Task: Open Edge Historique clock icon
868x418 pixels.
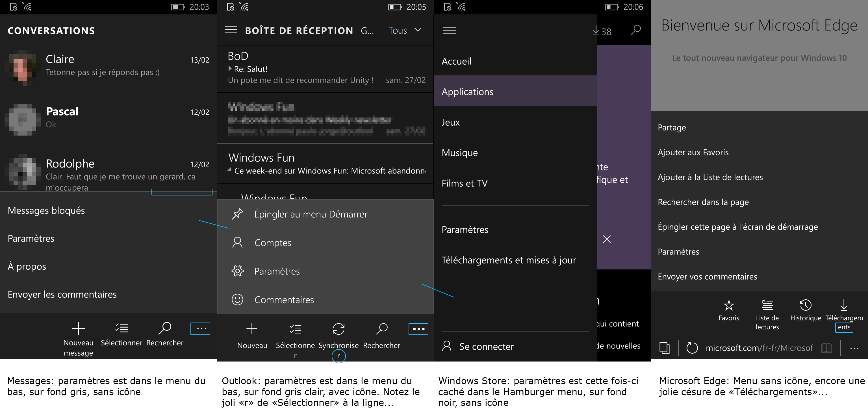Action: 805,305
